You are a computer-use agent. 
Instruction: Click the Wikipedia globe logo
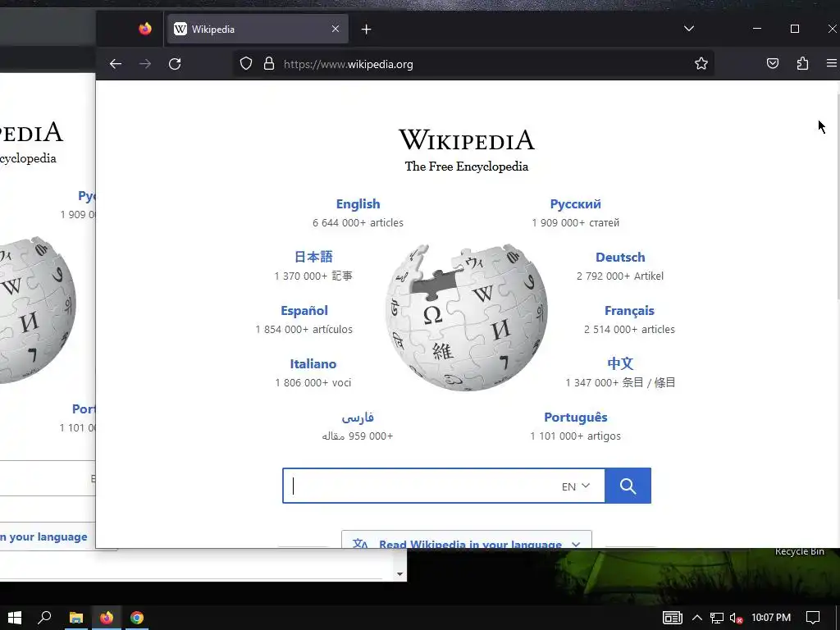tap(467, 317)
